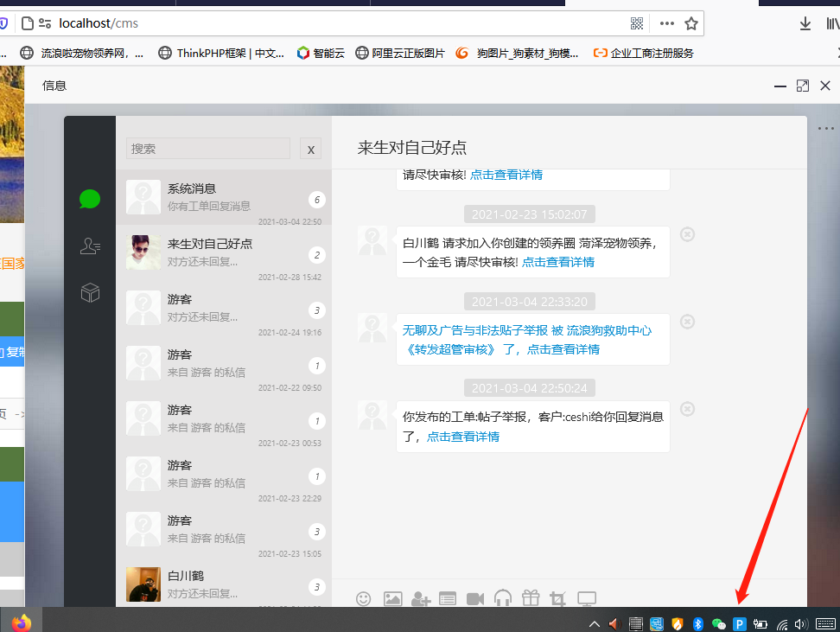This screenshot has width=840, height=632.
Task: Open the browser page actions ellipsis menu
Action: (666, 23)
